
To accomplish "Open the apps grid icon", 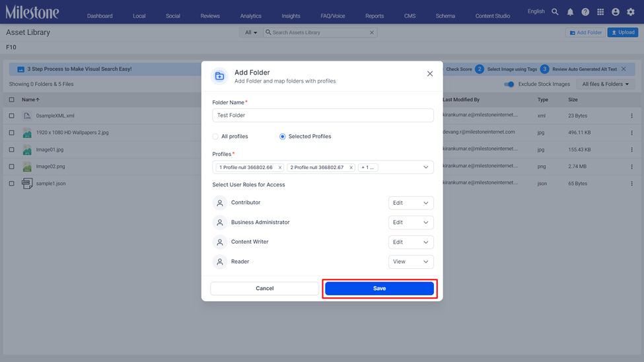I will click(x=600, y=12).
